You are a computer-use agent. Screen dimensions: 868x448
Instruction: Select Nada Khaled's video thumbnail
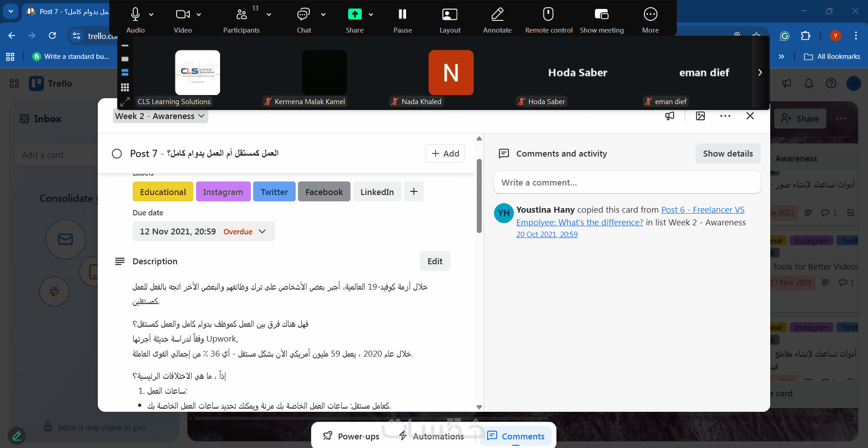(451, 72)
